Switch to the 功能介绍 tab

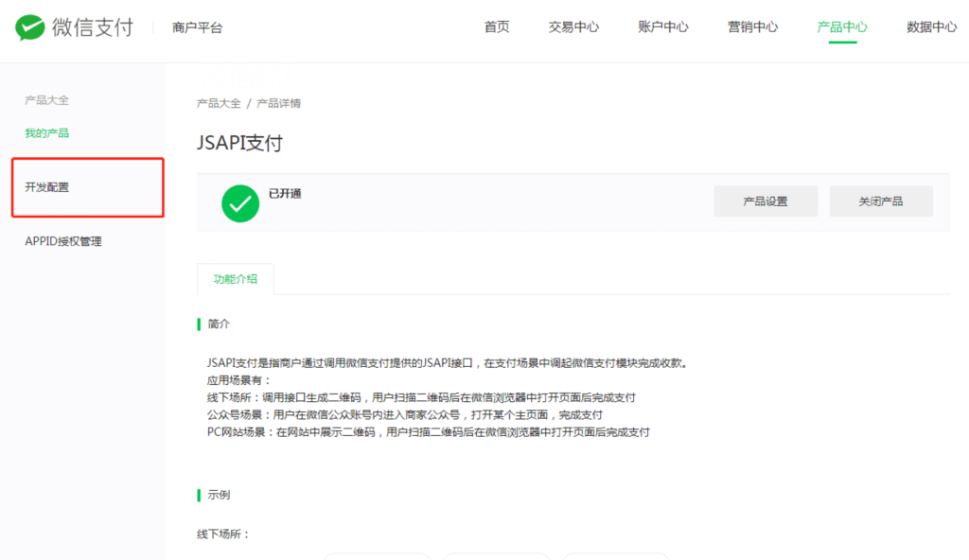coord(236,279)
